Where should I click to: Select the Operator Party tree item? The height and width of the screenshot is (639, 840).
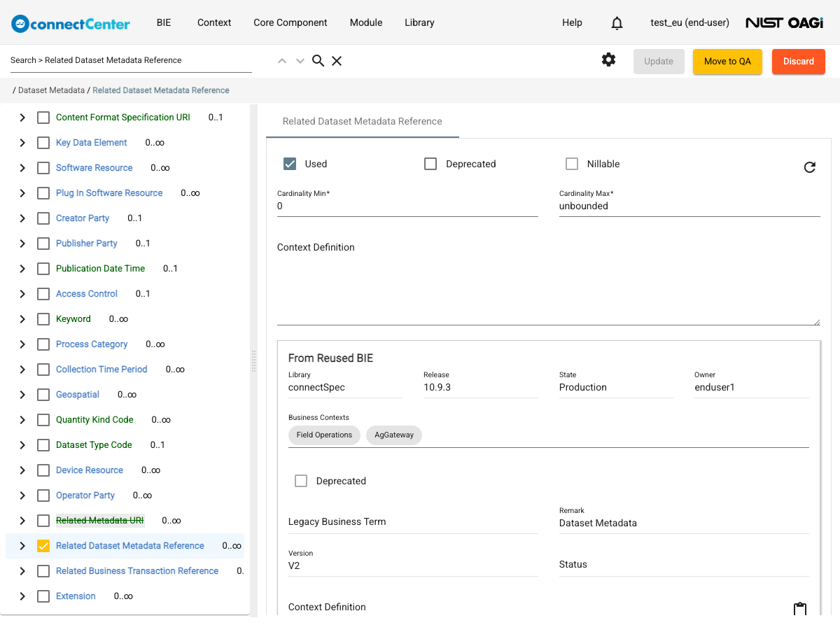(x=85, y=496)
